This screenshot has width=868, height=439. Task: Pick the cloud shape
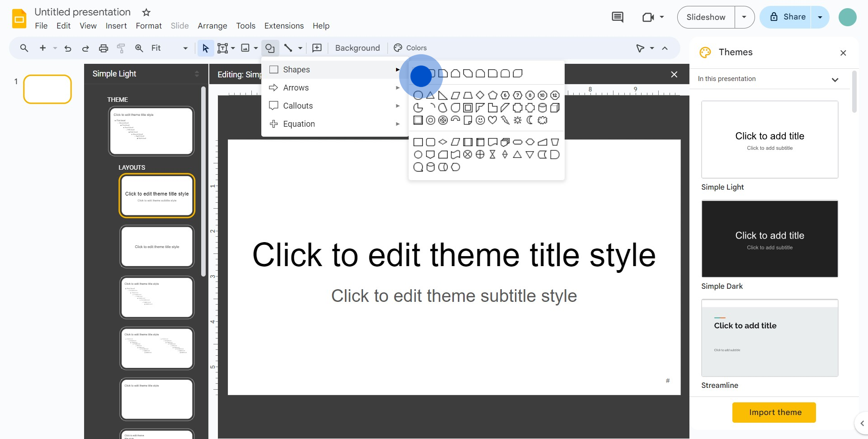(x=542, y=120)
